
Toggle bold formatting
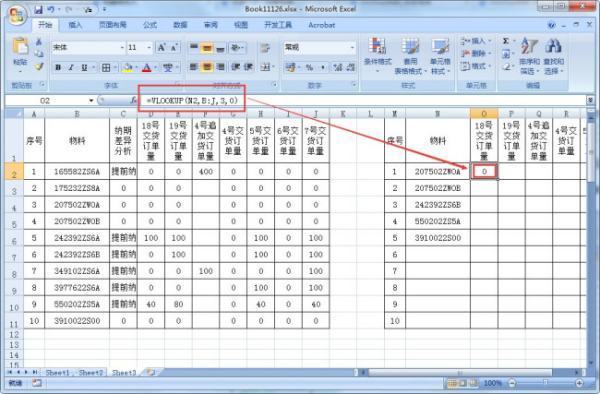(58, 68)
